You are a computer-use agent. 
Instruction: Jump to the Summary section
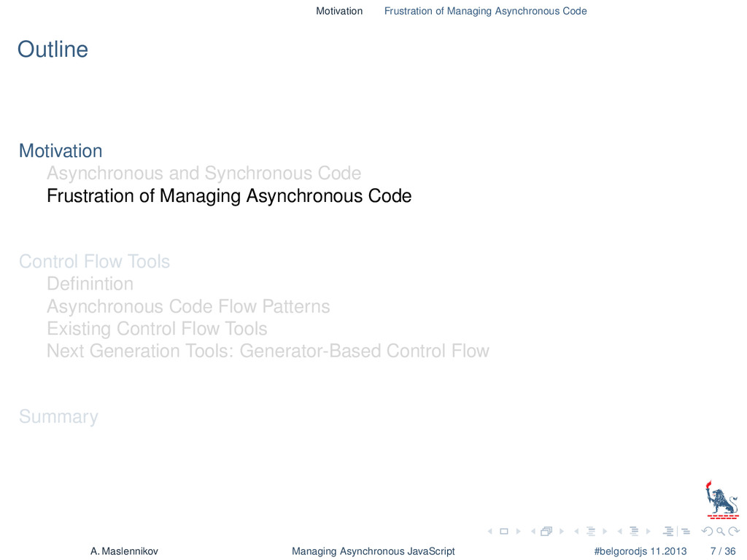[58, 416]
